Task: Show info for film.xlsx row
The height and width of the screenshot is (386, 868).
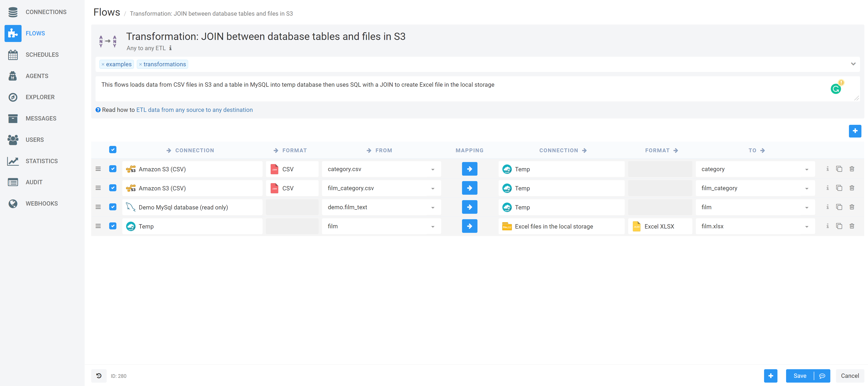Action: pyautogui.click(x=827, y=226)
